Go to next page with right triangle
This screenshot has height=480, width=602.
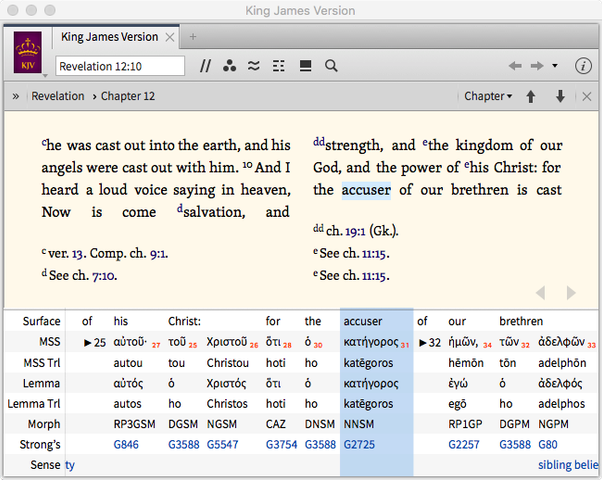coord(571,293)
